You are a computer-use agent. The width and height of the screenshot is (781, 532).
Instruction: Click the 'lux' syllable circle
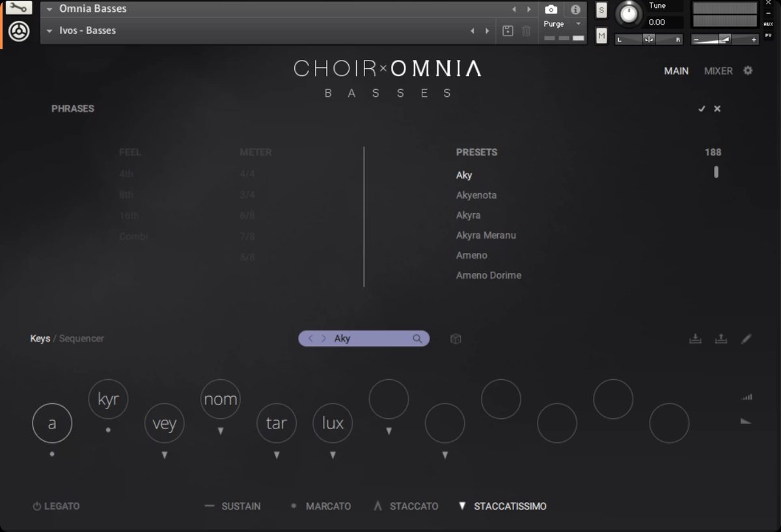coord(333,423)
